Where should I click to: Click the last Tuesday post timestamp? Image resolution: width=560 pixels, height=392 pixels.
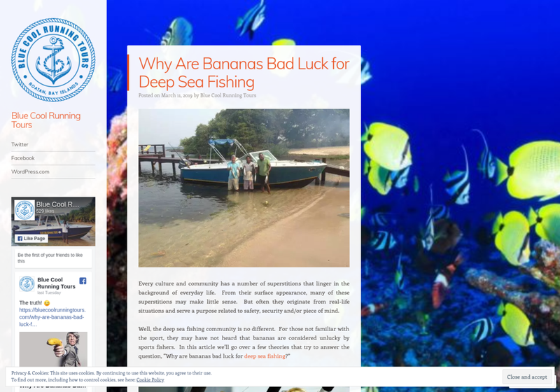click(x=49, y=293)
